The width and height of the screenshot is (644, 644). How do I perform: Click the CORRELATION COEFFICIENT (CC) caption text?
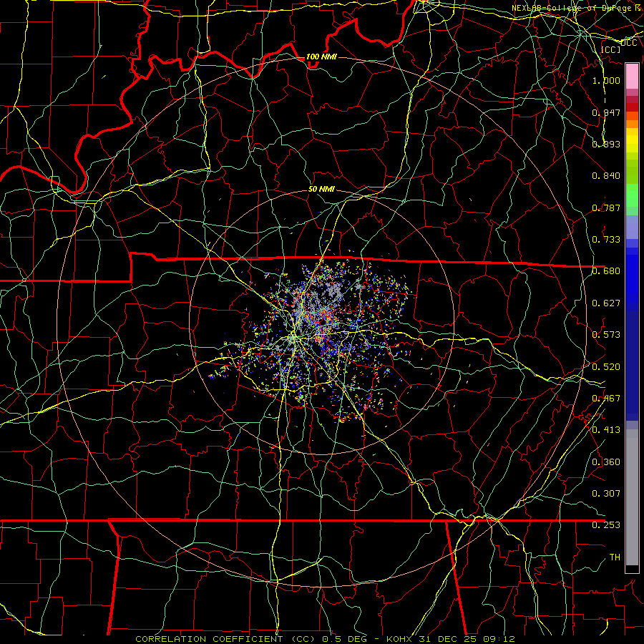pyautogui.click(x=225, y=639)
